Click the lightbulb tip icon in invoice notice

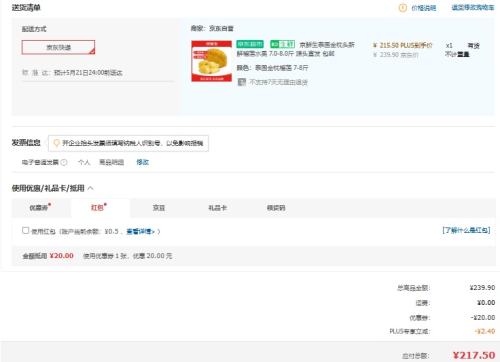tap(56, 143)
